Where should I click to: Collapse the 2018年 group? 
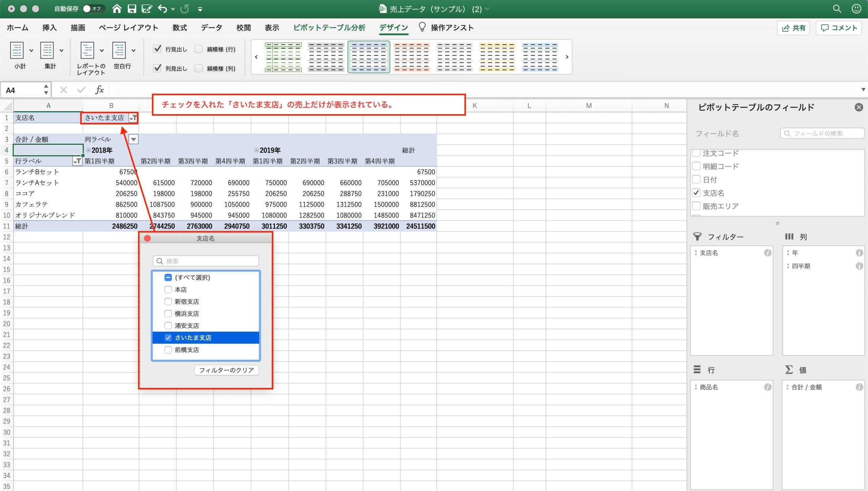88,150
